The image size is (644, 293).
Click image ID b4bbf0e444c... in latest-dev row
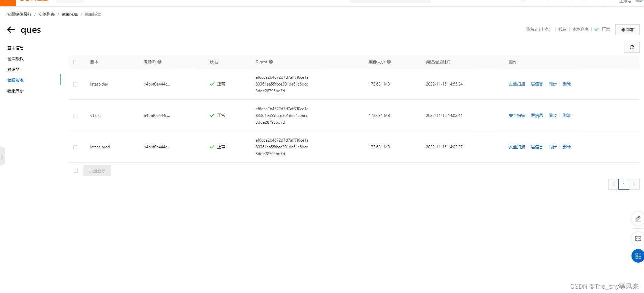[x=157, y=84]
